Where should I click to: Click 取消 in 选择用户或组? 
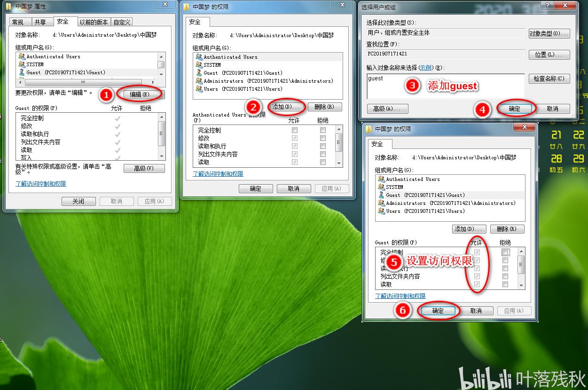553,109
